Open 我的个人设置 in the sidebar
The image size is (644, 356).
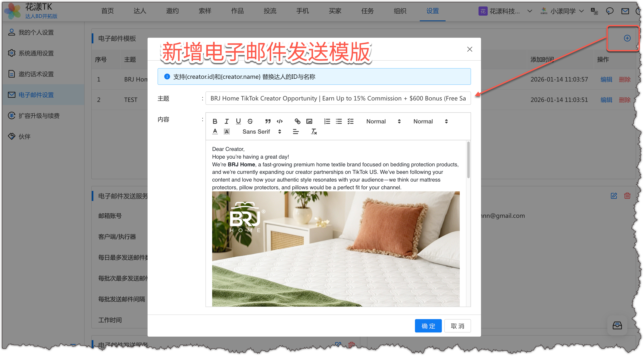click(x=43, y=32)
